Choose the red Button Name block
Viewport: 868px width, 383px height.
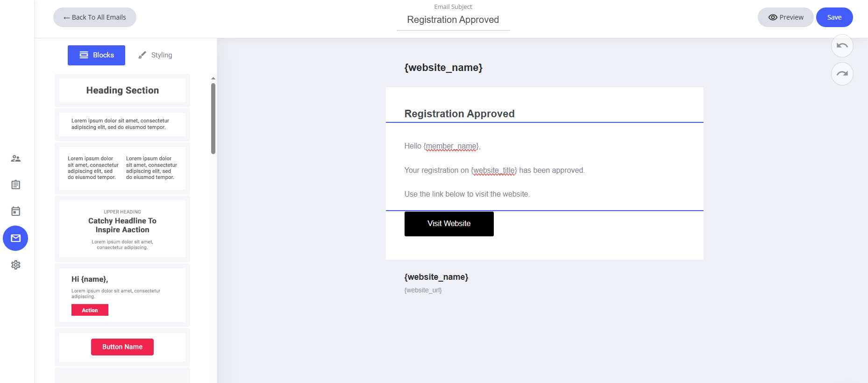click(x=122, y=347)
